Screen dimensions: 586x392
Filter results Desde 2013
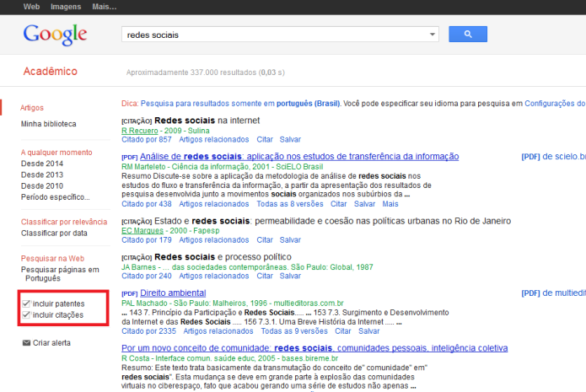(x=42, y=175)
